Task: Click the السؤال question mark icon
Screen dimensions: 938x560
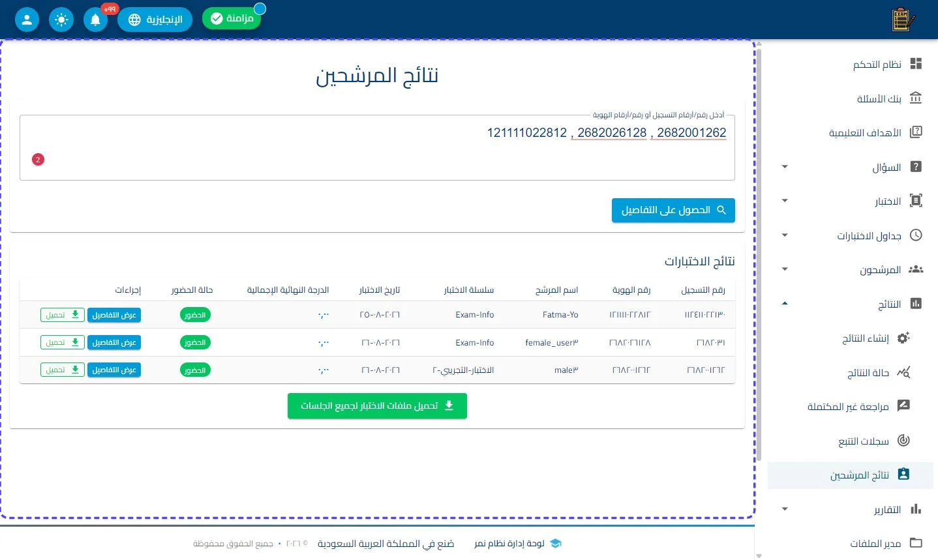Action: [x=916, y=167]
